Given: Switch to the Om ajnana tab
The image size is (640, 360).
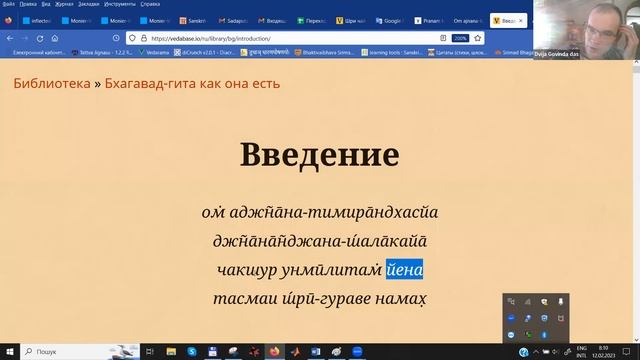Looking at the screenshot, I should [468, 20].
